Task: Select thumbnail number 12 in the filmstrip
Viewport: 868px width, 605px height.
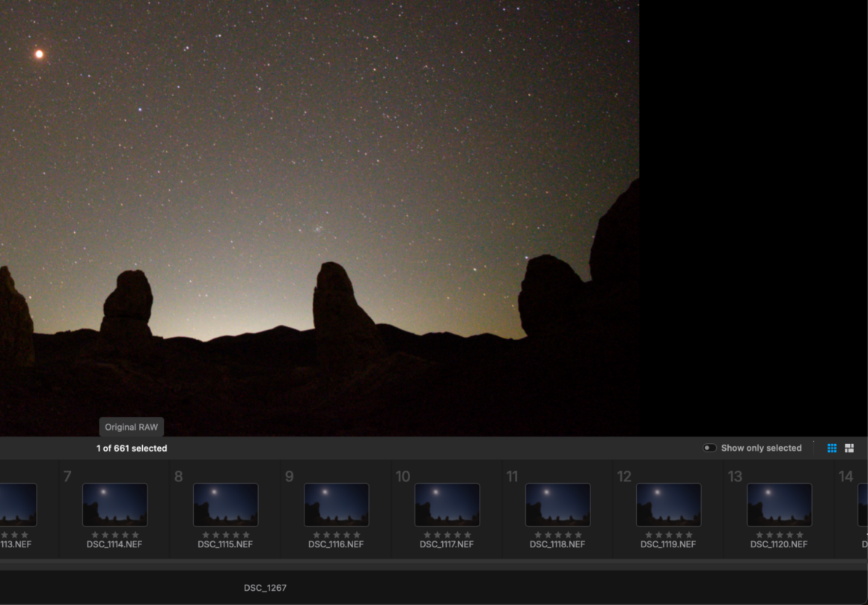Action: tap(668, 505)
